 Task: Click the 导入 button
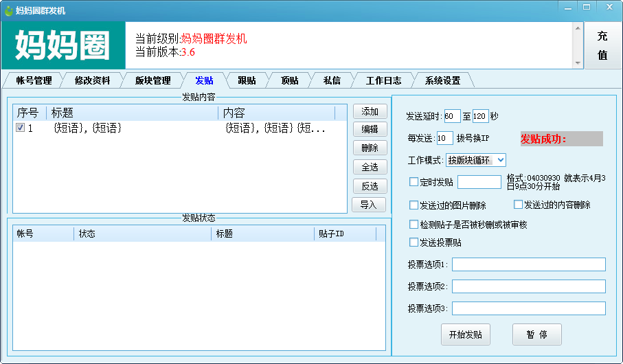click(x=369, y=205)
